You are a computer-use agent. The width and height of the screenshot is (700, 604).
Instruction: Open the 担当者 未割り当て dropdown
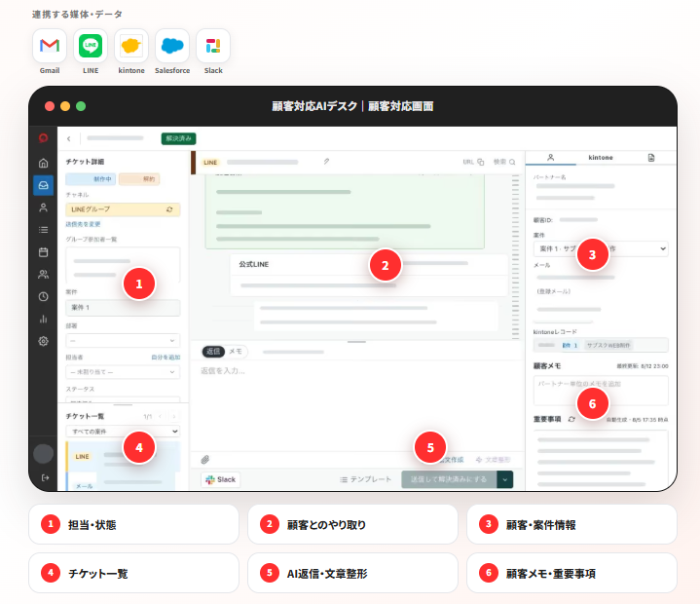pos(123,372)
